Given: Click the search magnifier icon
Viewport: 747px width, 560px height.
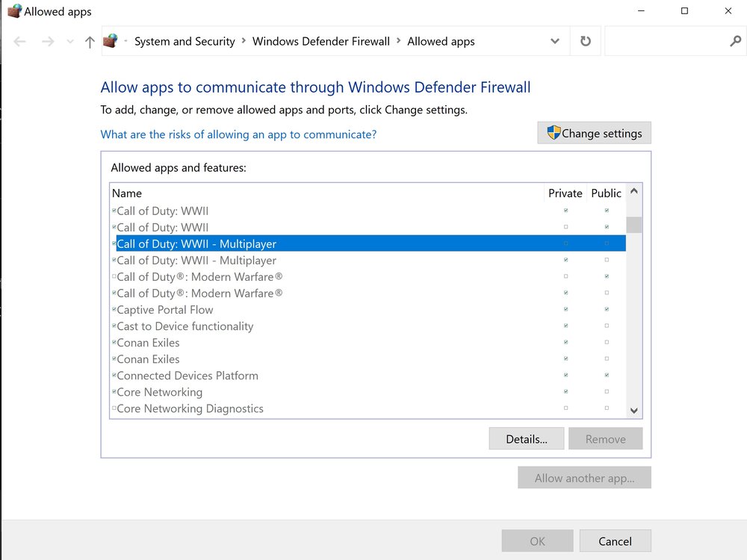Looking at the screenshot, I should coord(734,42).
